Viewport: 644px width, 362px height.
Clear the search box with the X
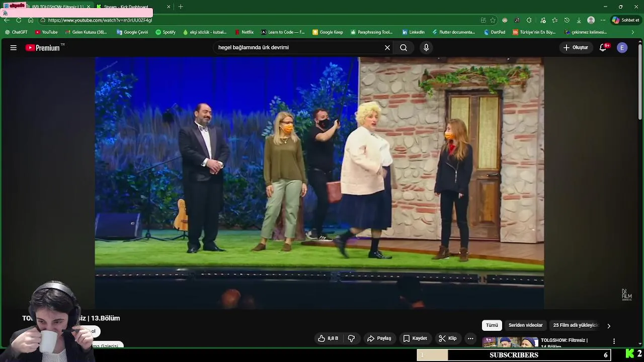[x=387, y=47]
